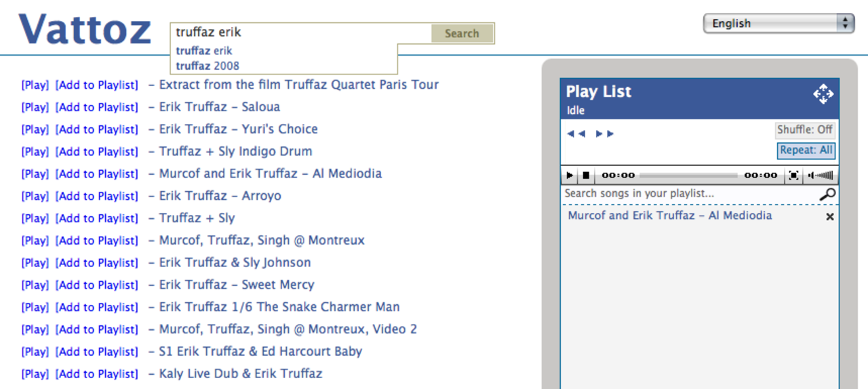Click the player seek progress bar
The width and height of the screenshot is (868, 389).
[x=688, y=176]
